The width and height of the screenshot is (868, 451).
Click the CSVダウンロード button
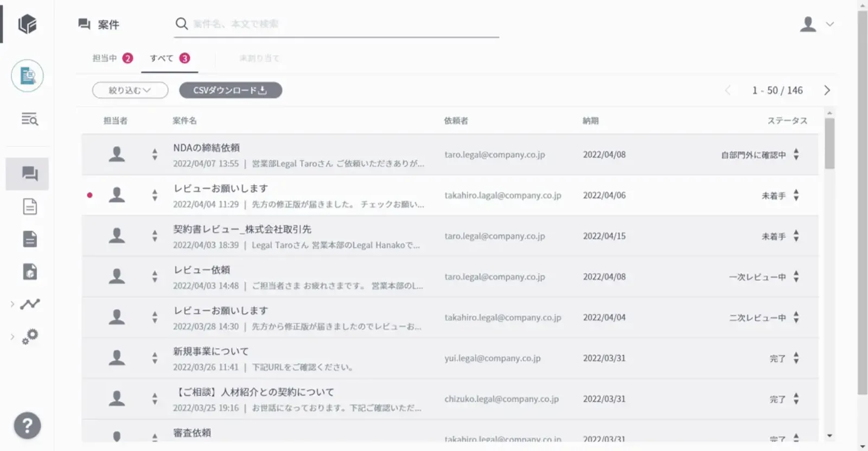click(230, 90)
